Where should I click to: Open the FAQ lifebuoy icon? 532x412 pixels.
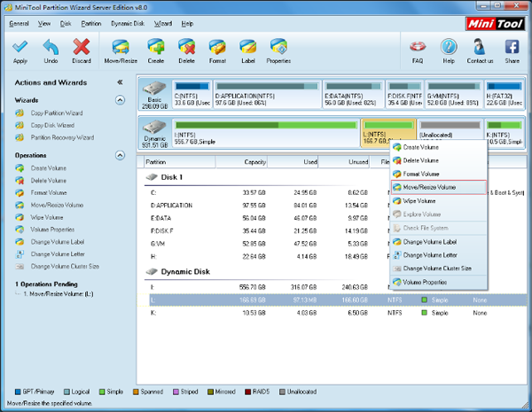(x=418, y=47)
